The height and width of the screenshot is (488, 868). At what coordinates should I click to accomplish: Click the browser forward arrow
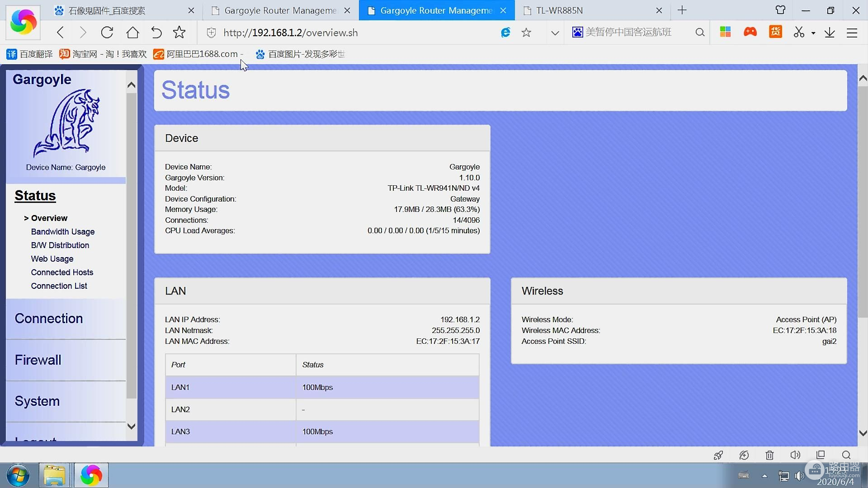(83, 33)
